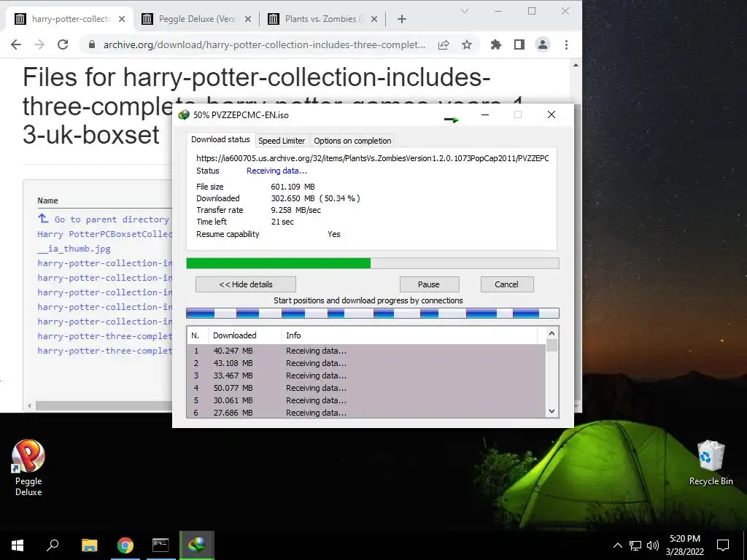Open Recycle Bin on desktop
747x560 pixels.
(x=711, y=463)
